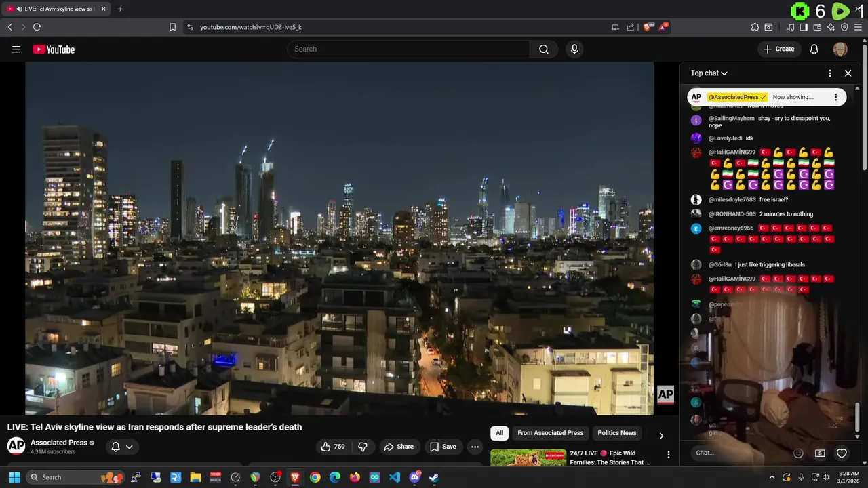Viewport: 868px width, 488px height.
Task: Open system volume speaker icon
Action: point(826,477)
